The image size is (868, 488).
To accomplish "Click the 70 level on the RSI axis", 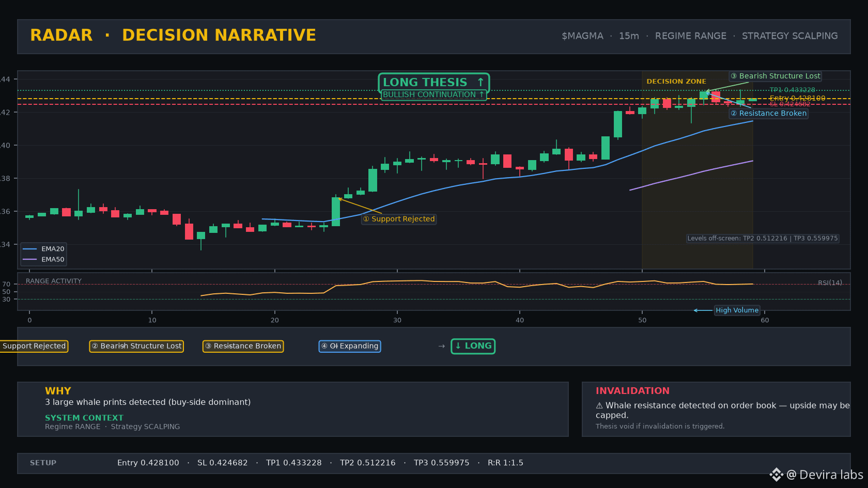I will point(6,285).
